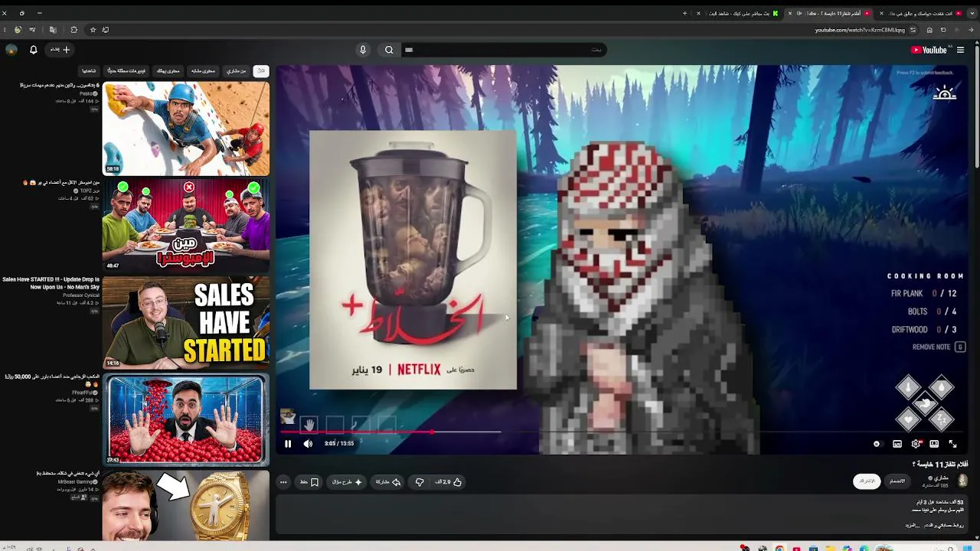Open the three-dot more actions menu
Image resolution: width=980 pixels, height=551 pixels.
pyautogui.click(x=283, y=482)
